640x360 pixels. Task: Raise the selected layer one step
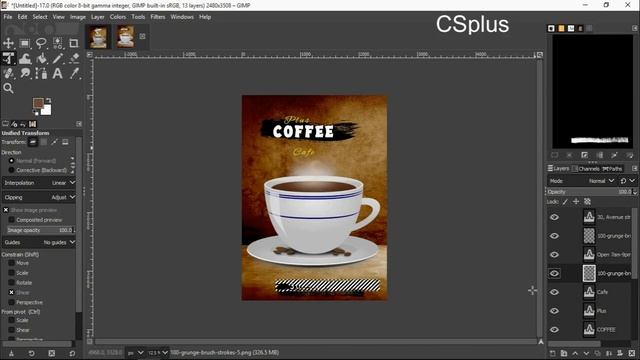(575, 353)
